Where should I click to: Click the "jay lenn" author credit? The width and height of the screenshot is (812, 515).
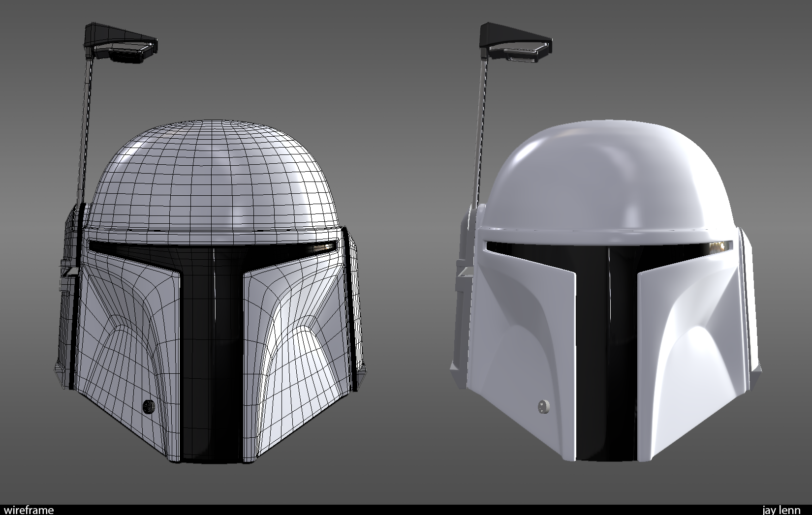(781, 510)
